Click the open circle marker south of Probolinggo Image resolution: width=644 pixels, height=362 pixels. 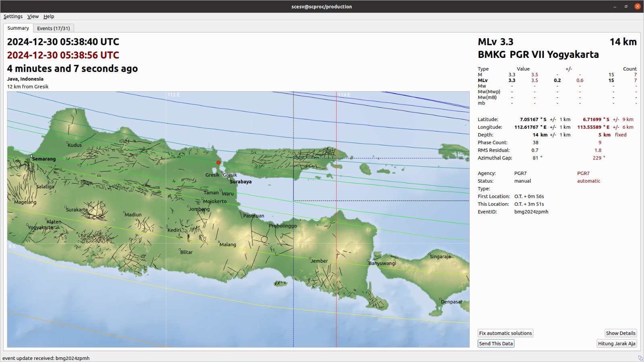point(264,239)
